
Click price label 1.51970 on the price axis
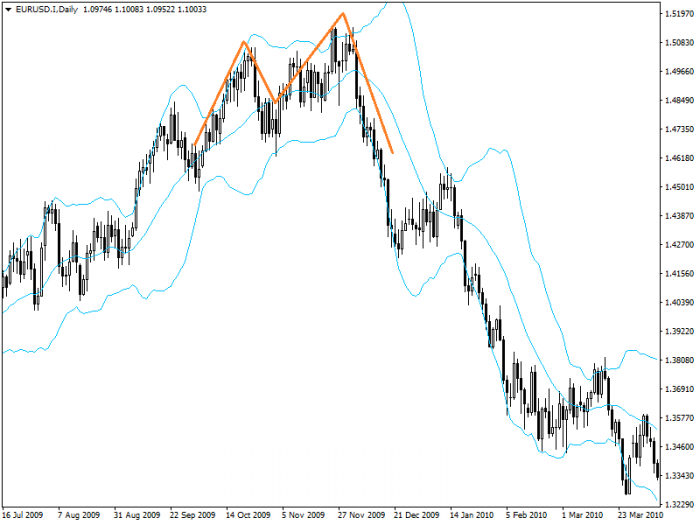[679, 14]
